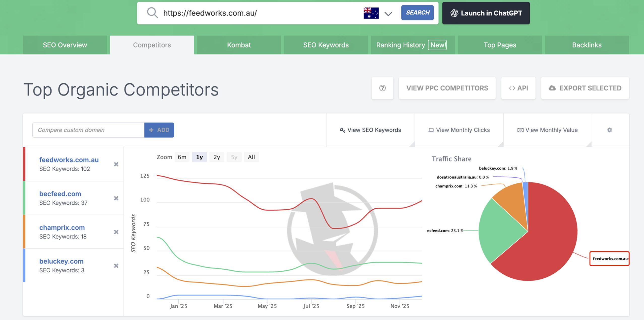
Task: Select the 6m zoom range
Action: coord(182,157)
